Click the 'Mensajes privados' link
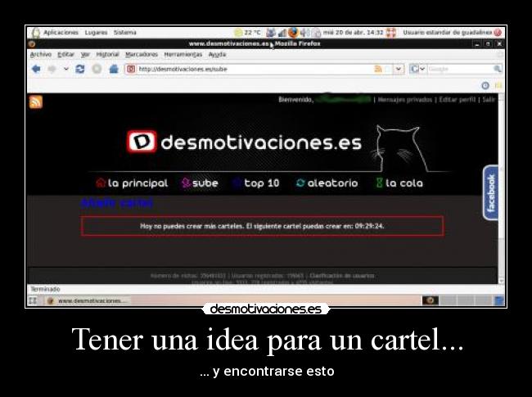Screen dimensions: 532x397 click(x=405, y=99)
